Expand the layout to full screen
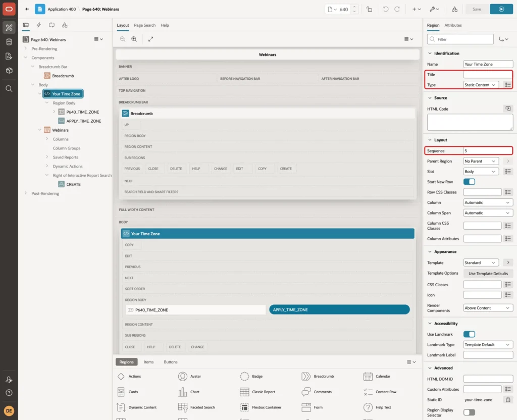The image size is (517, 420). [150, 39]
